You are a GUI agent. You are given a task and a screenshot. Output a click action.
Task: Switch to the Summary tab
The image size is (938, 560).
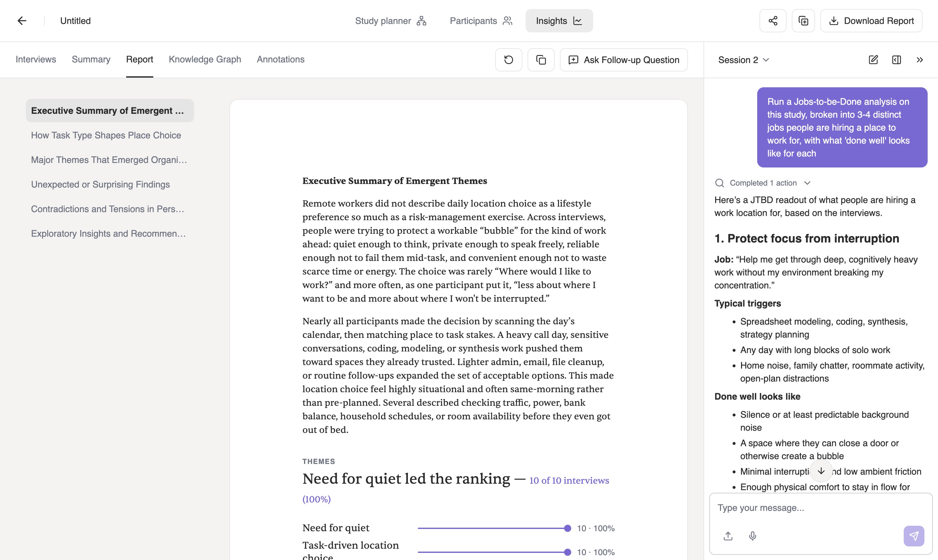click(x=91, y=59)
